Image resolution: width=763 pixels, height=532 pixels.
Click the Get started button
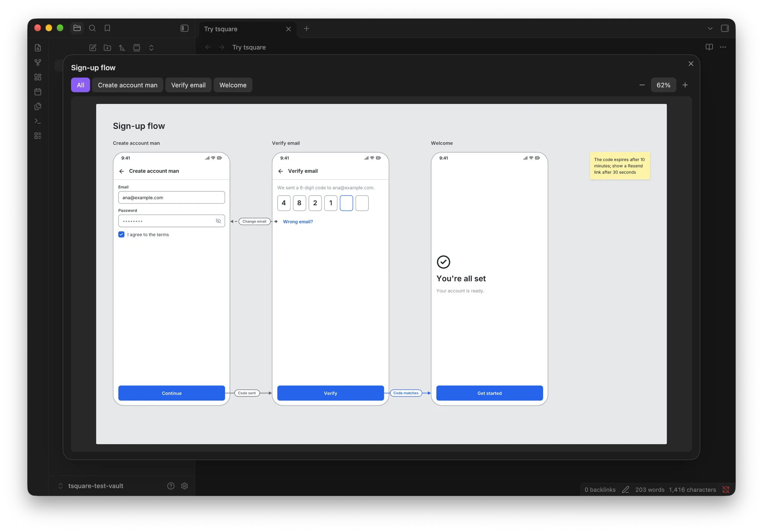[x=489, y=393]
